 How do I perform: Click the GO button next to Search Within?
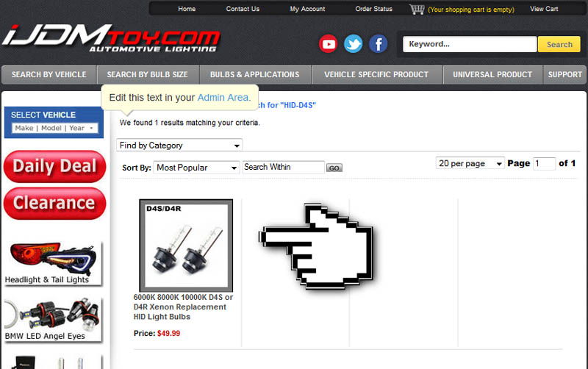pos(334,168)
